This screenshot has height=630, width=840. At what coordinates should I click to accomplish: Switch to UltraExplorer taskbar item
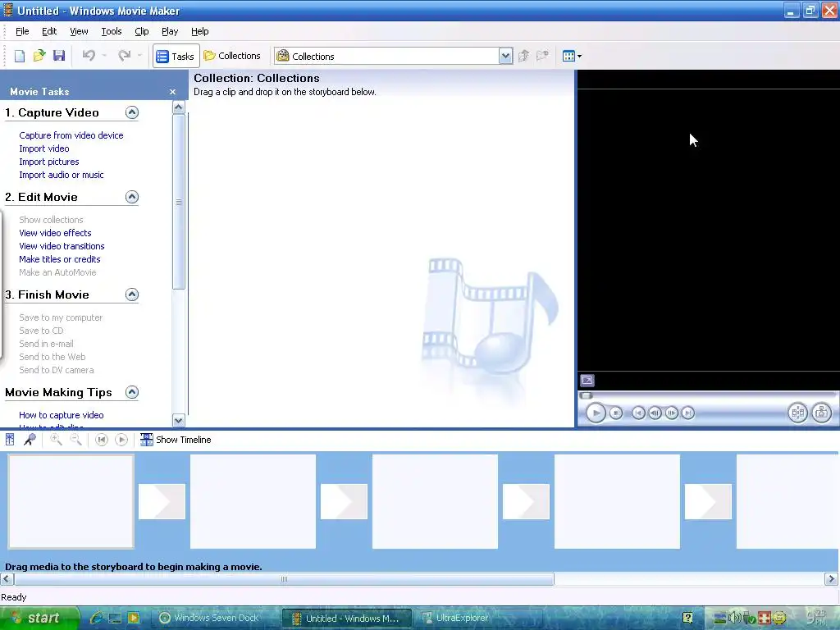tap(478, 619)
